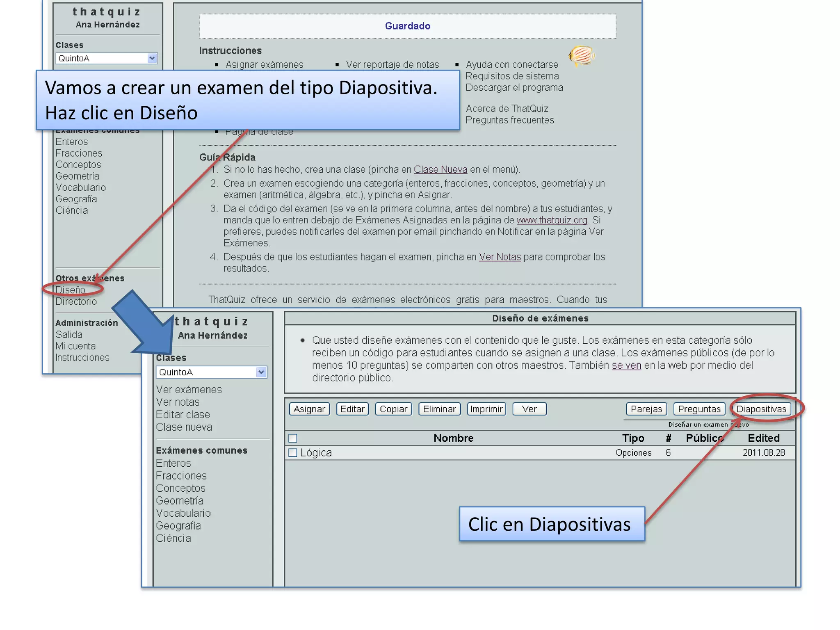Click the butterflyfish icon near Ayuda con conectarse
Viewport: 840px width, 630px height.
pos(582,55)
